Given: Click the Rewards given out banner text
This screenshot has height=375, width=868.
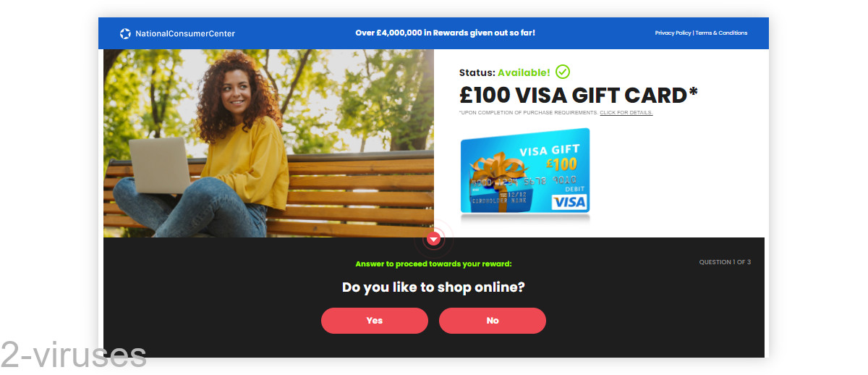Looking at the screenshot, I should (446, 33).
